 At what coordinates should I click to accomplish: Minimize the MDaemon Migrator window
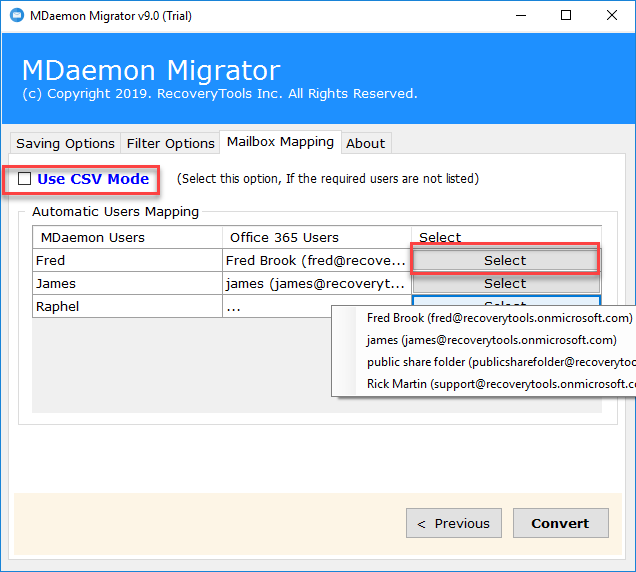pos(521,16)
